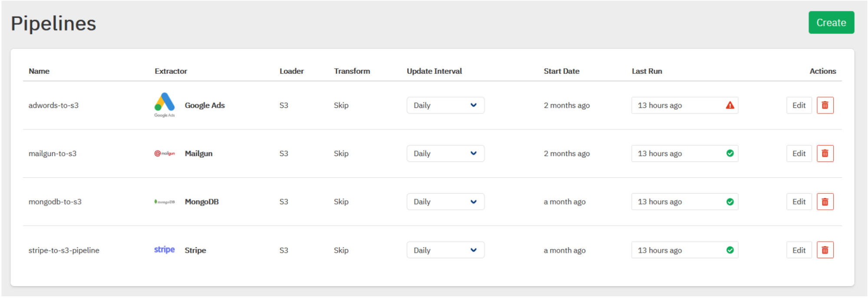Click the 'a month ago' start date for mongodb-to-s3
This screenshot has height=298, width=868.
pyautogui.click(x=564, y=202)
